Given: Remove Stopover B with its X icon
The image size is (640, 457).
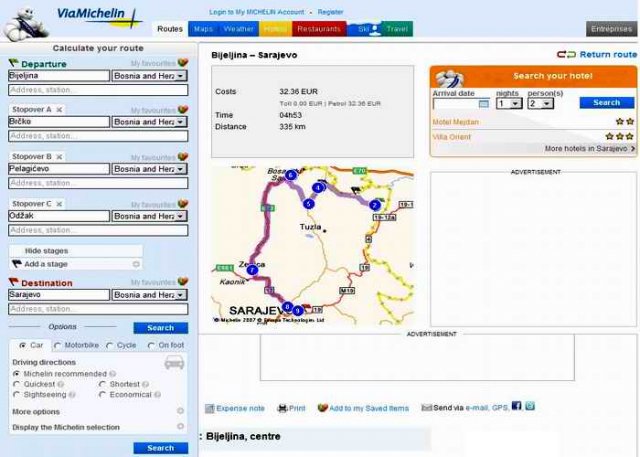Looking at the screenshot, I should tap(60, 157).
